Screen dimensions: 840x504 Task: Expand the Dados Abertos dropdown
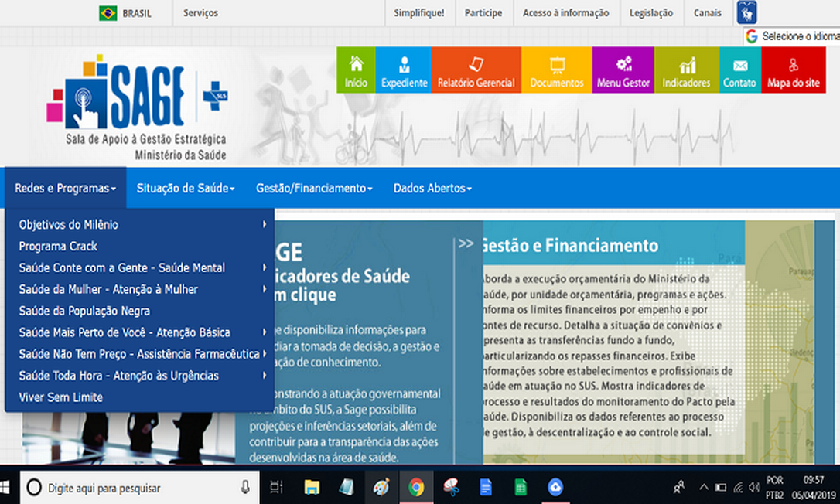432,188
